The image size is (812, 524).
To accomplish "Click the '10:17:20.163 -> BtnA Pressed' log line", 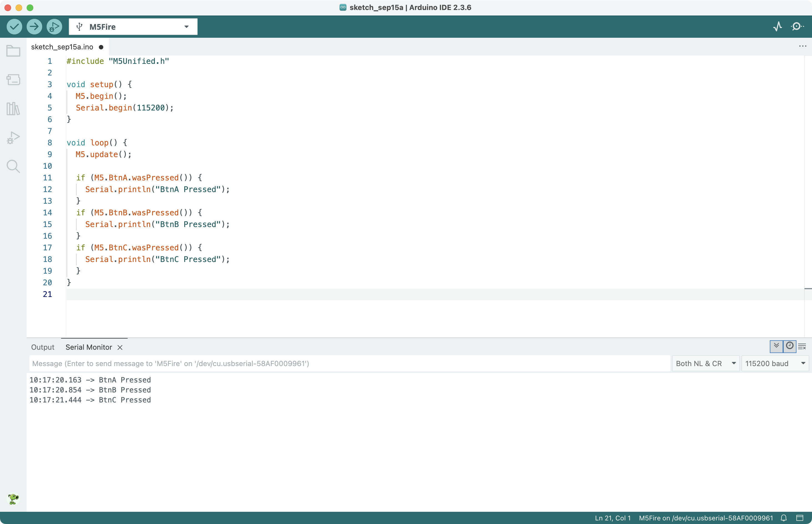I will pyautogui.click(x=90, y=380).
